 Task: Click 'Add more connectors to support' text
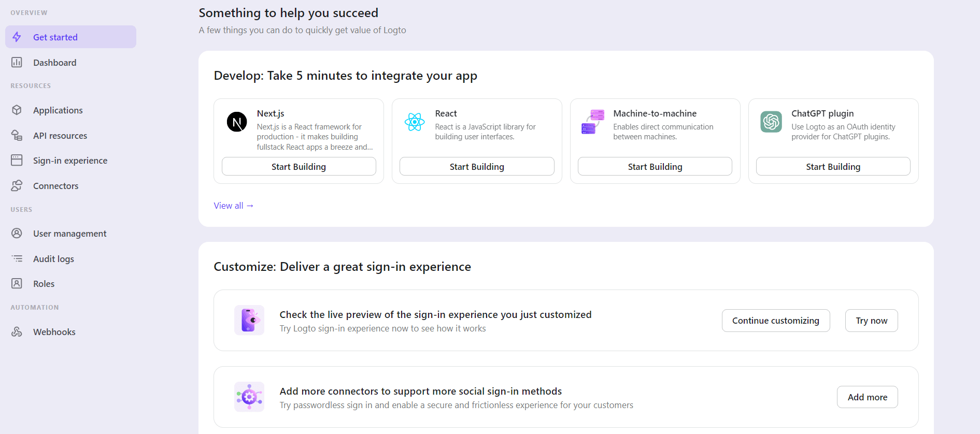(x=420, y=391)
